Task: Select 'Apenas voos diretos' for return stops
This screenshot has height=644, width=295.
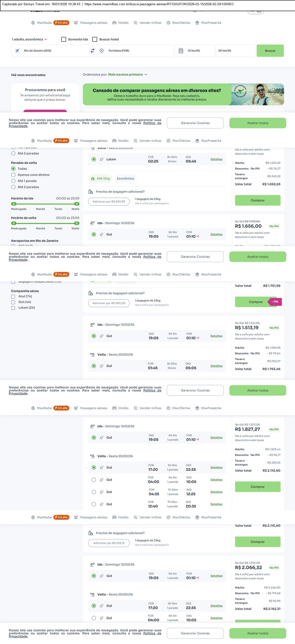Action: [x=14, y=175]
